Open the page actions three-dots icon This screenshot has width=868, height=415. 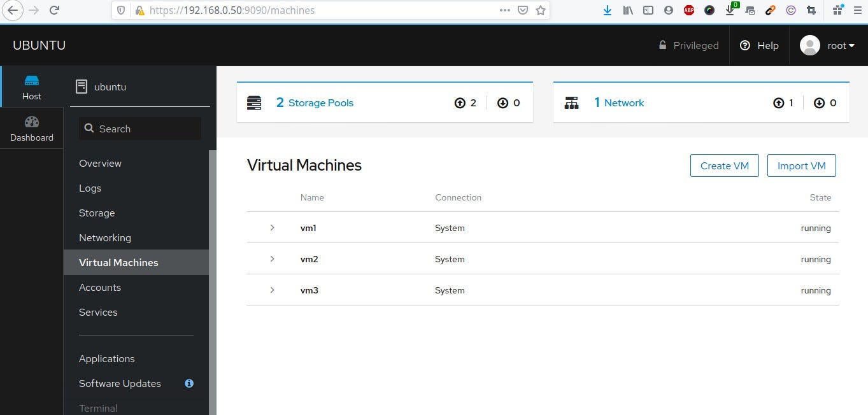504,10
